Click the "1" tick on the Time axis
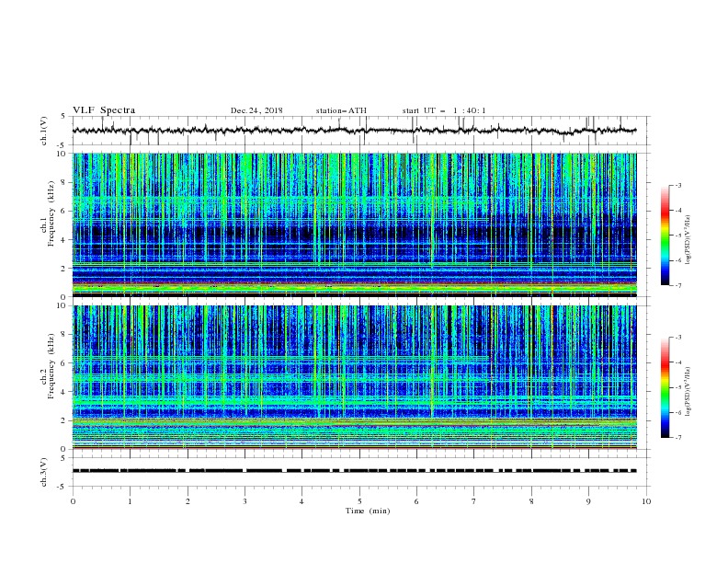This screenshot has width=728, height=563. pos(130,501)
